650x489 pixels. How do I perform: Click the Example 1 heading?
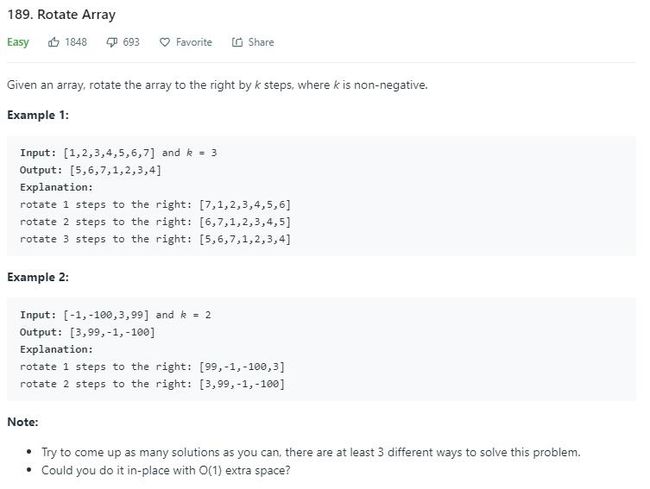(x=38, y=115)
